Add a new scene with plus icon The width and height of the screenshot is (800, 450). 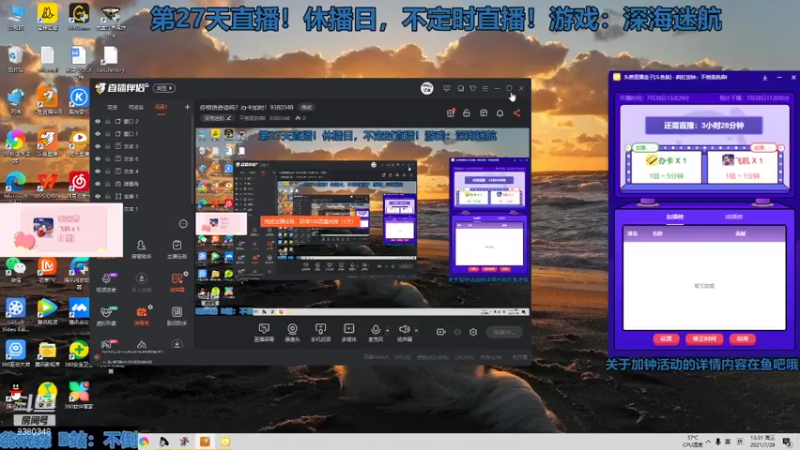187,107
